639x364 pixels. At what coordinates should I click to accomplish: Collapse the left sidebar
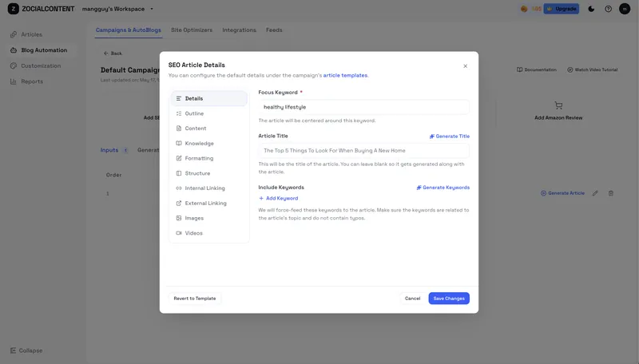tap(26, 350)
